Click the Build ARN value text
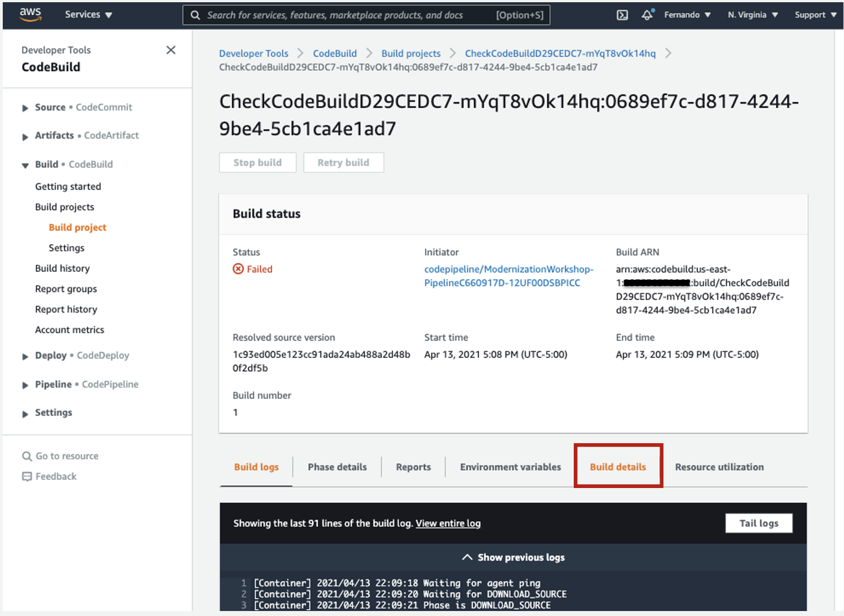This screenshot has height=616, width=844. click(702, 290)
